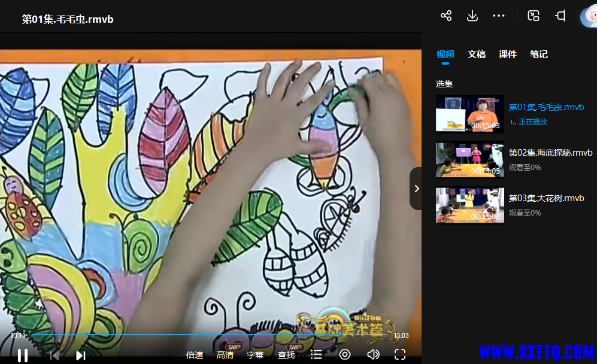Enter fullscreen mode
This screenshot has width=597, height=364.
tap(400, 355)
